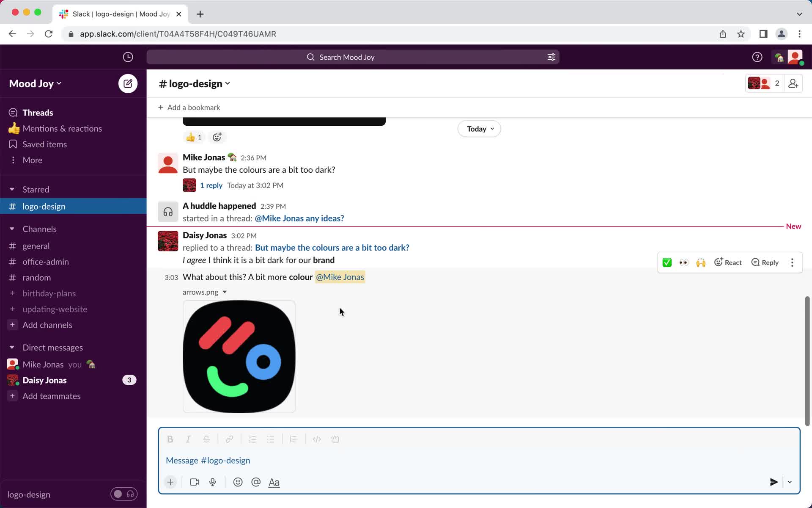Viewport: 812px width, 508px height.
Task: Collapse the Direct messages section
Action: tap(12, 347)
